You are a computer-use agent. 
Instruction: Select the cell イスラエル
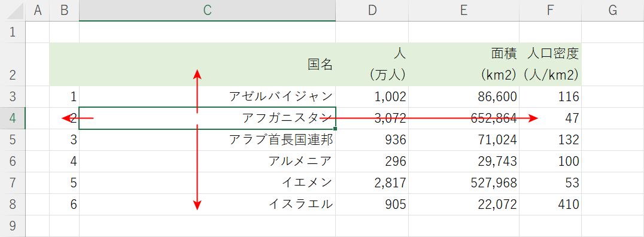[208, 205]
